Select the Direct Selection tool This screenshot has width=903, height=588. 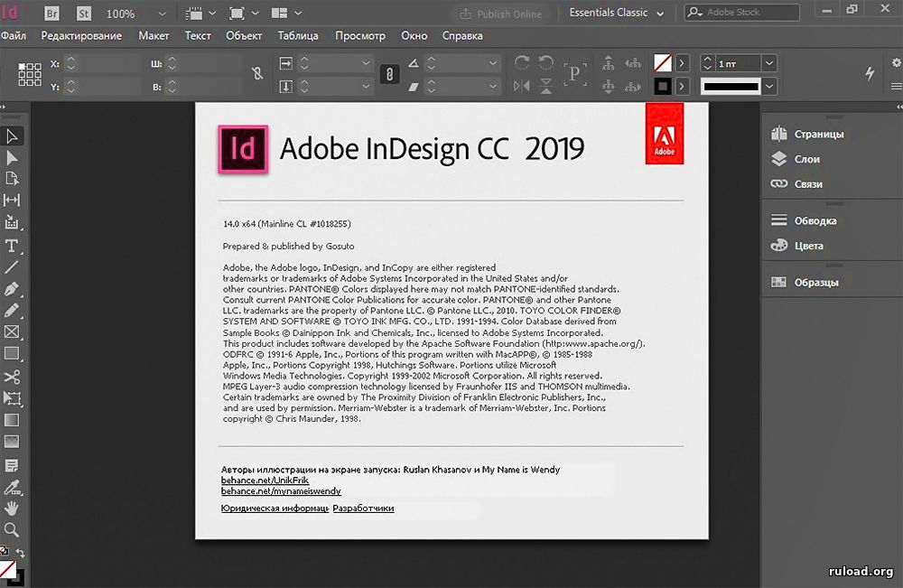12,158
